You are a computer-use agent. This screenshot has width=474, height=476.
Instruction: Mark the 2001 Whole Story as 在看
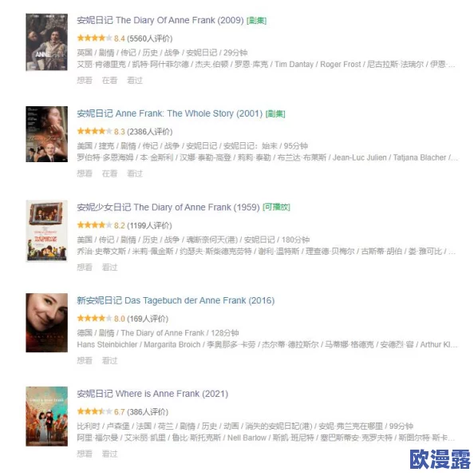pyautogui.click(x=109, y=173)
